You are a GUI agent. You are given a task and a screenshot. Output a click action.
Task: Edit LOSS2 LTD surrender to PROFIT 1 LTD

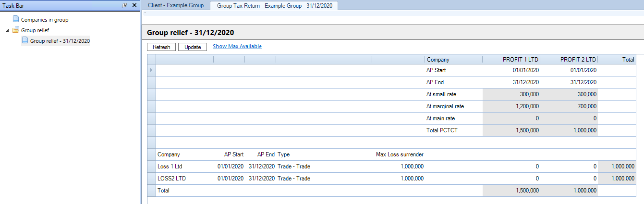point(511,178)
